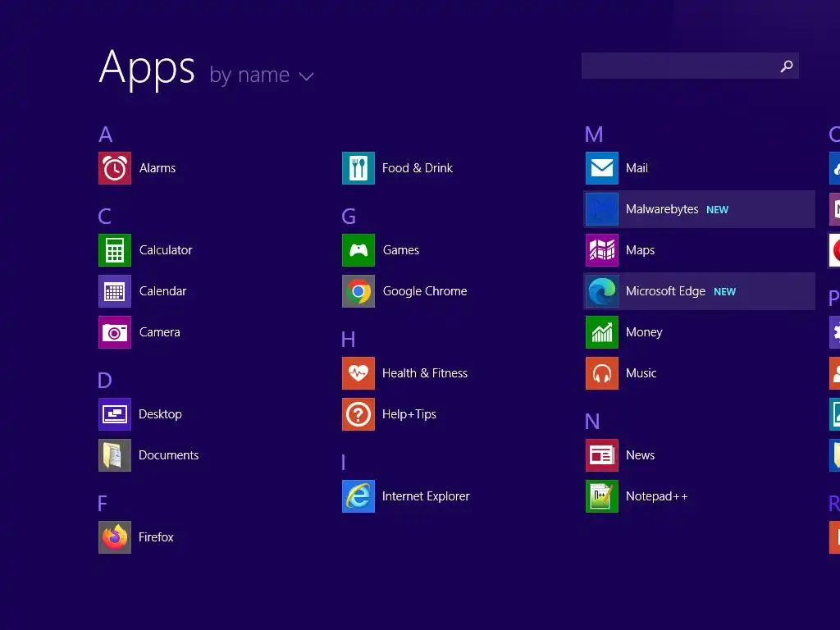The height and width of the screenshot is (630, 840).
Task: Open the Help+Tips question mark icon
Action: [358, 414]
